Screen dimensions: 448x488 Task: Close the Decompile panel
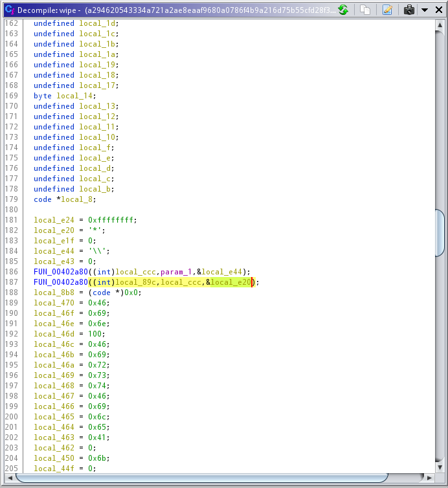(438, 10)
